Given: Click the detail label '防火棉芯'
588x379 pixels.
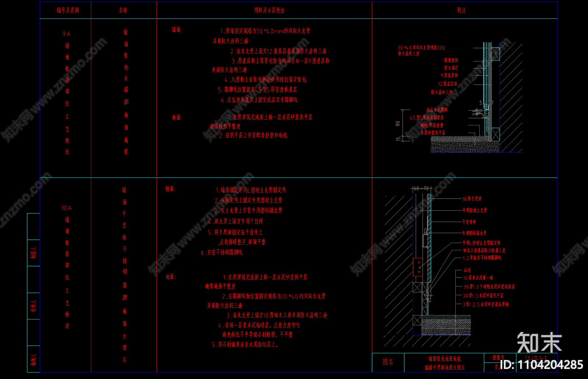Looking at the screenshot, I should tap(451, 68).
